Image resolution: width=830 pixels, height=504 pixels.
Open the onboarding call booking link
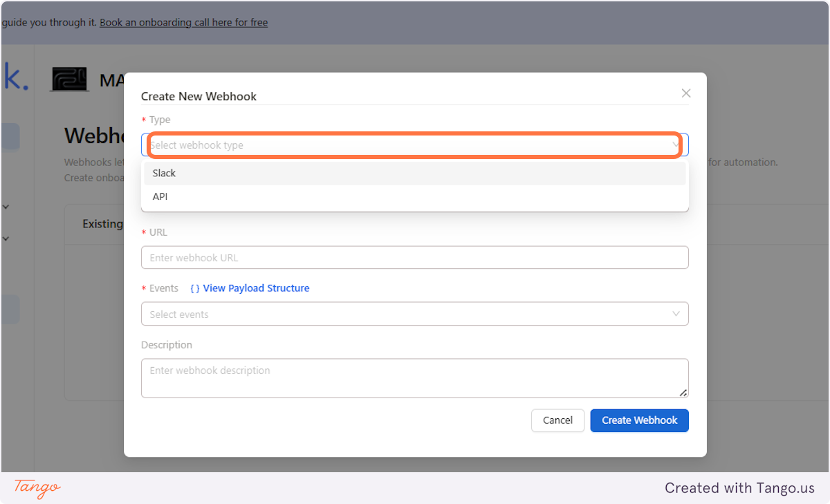point(184,22)
